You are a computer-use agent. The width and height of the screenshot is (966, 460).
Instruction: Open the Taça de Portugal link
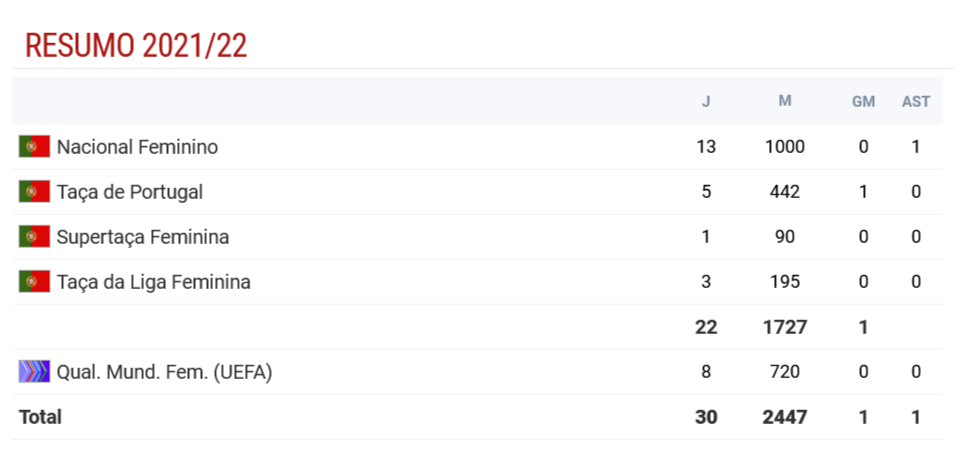coord(129,192)
